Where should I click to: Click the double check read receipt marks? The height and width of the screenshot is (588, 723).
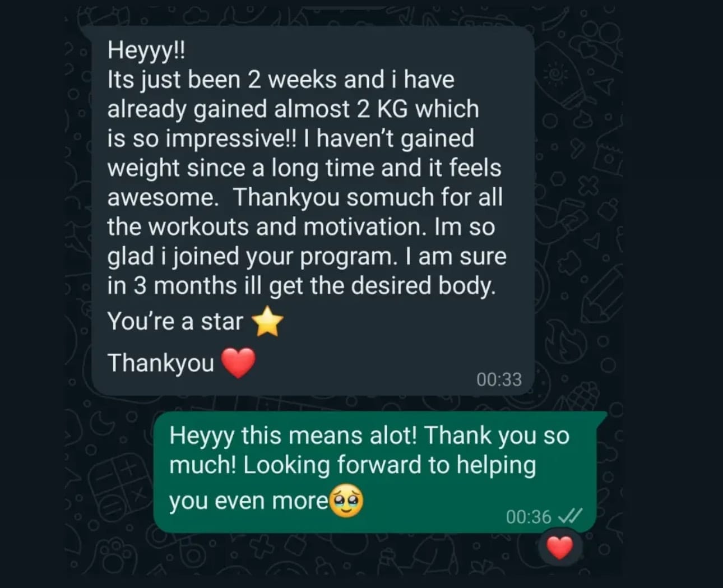[571, 516]
